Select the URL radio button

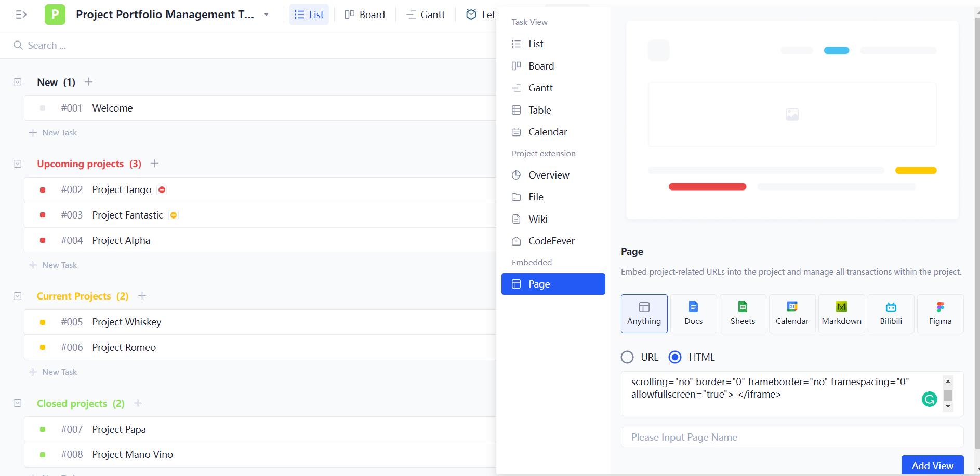point(628,357)
